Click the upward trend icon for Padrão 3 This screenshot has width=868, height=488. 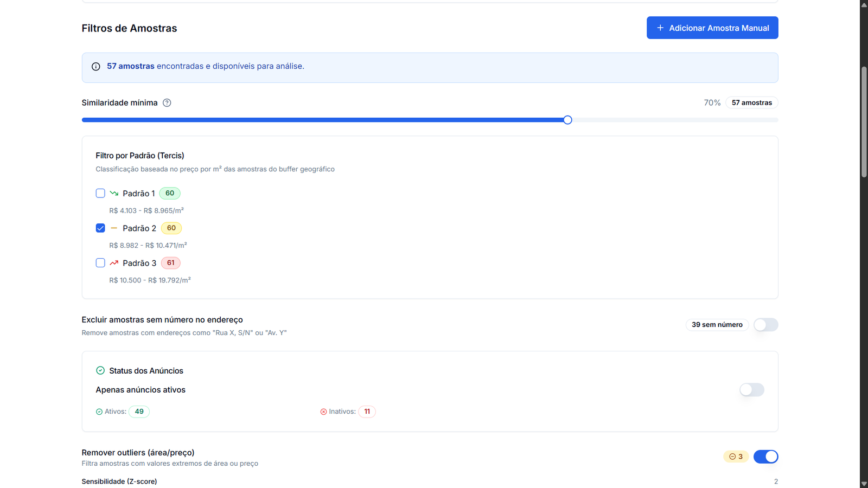114,263
